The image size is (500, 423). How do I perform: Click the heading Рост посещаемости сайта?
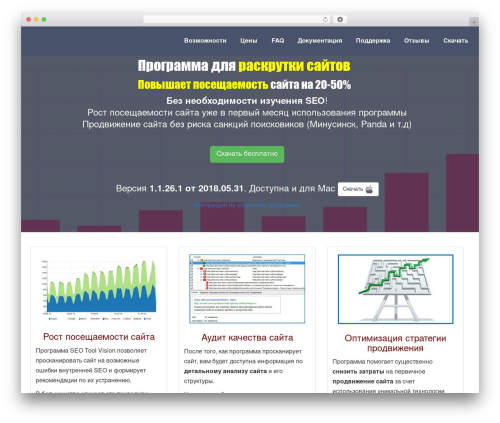(99, 337)
